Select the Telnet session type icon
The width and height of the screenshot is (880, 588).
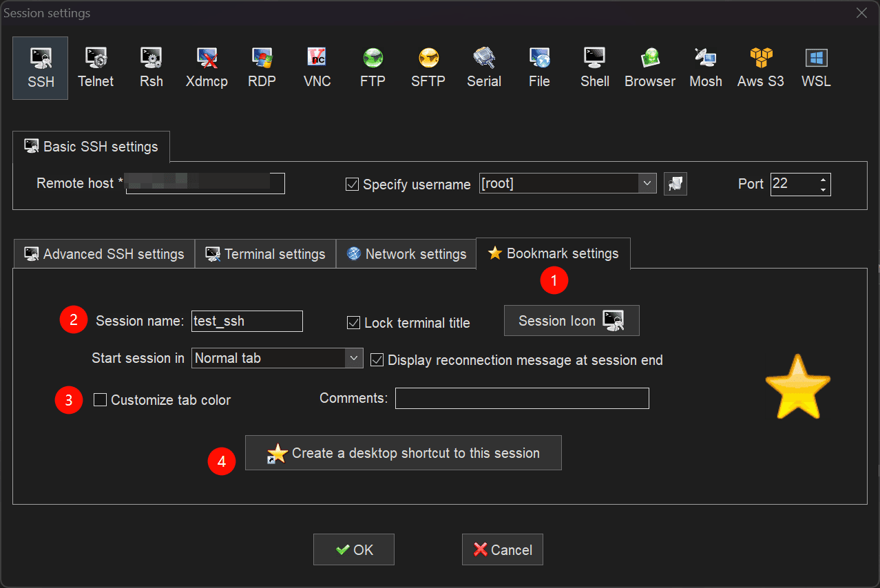(x=96, y=67)
